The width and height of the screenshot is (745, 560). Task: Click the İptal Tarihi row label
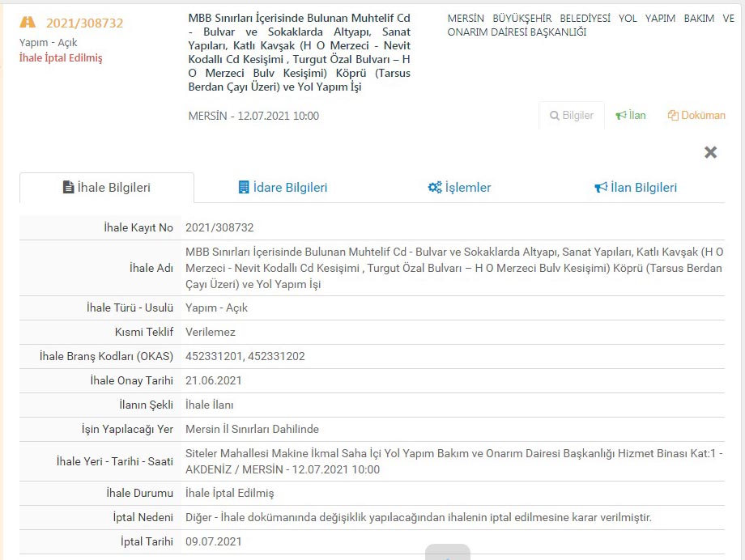click(147, 541)
